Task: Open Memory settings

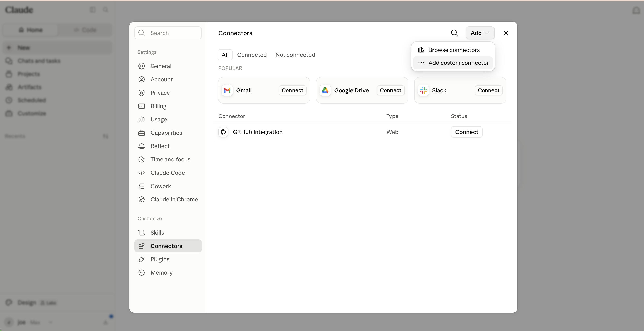Action: tap(168, 273)
